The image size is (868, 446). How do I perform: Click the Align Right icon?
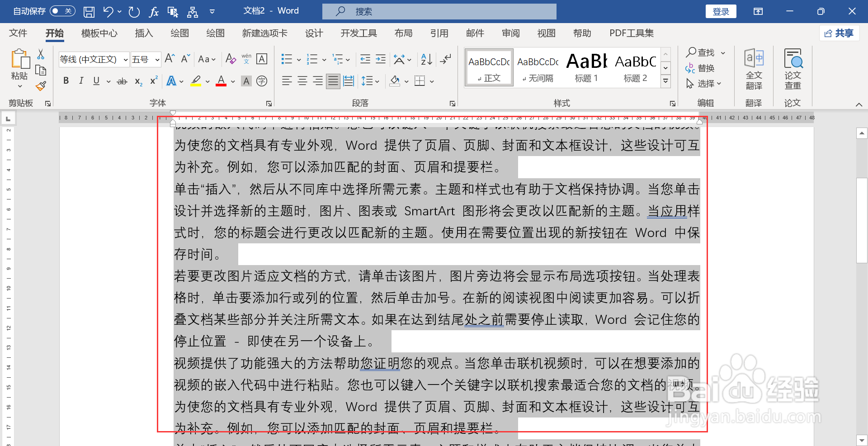318,81
